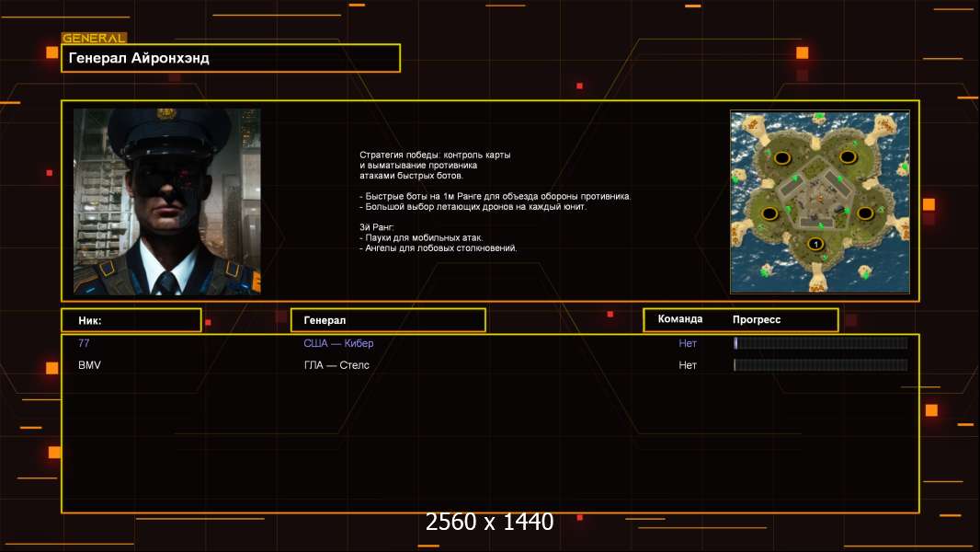Click the island map preview thumbnail
Screen dimensions: 980x552
[x=820, y=202]
